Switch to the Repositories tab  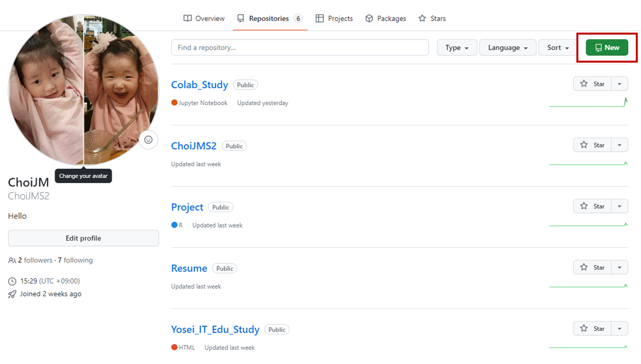click(x=269, y=19)
